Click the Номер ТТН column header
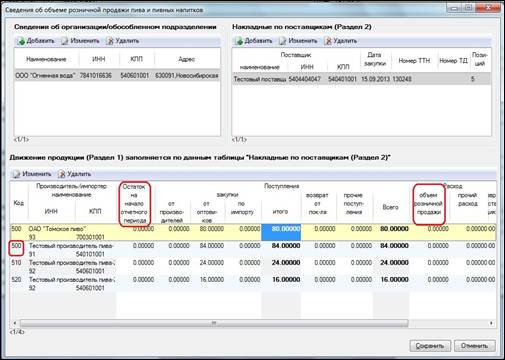 pyautogui.click(x=414, y=61)
